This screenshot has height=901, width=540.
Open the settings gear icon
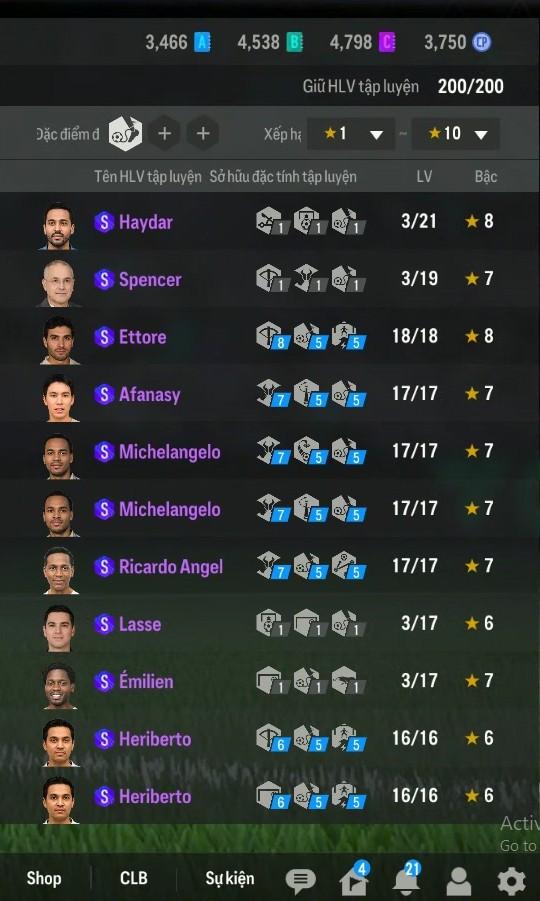tap(511, 881)
